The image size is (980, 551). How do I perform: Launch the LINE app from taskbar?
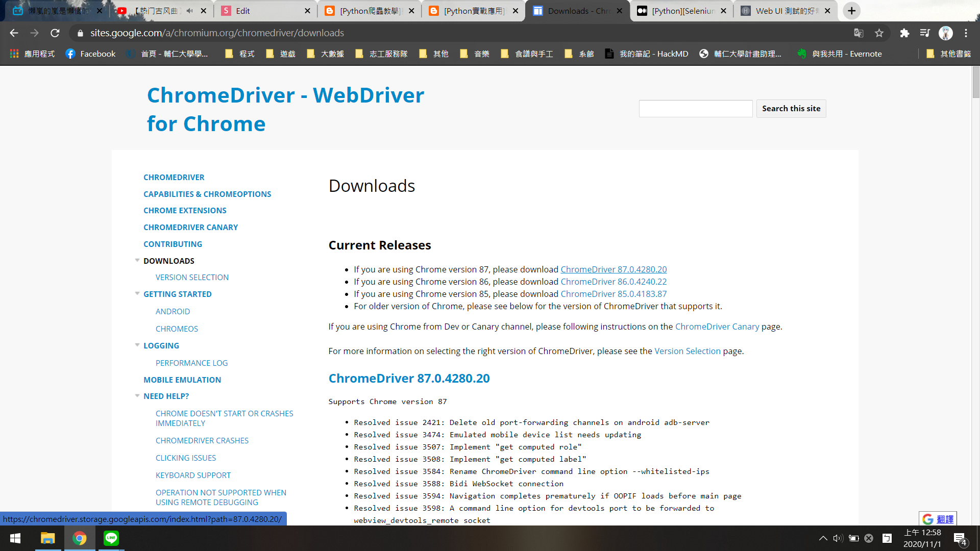111,538
